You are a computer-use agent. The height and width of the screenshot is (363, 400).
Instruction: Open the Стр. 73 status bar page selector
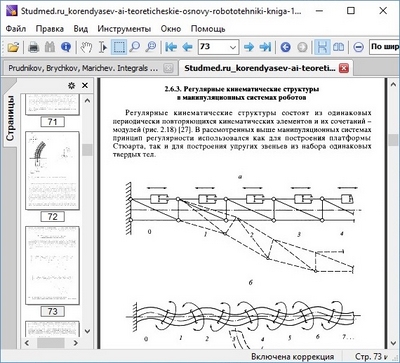371,357
